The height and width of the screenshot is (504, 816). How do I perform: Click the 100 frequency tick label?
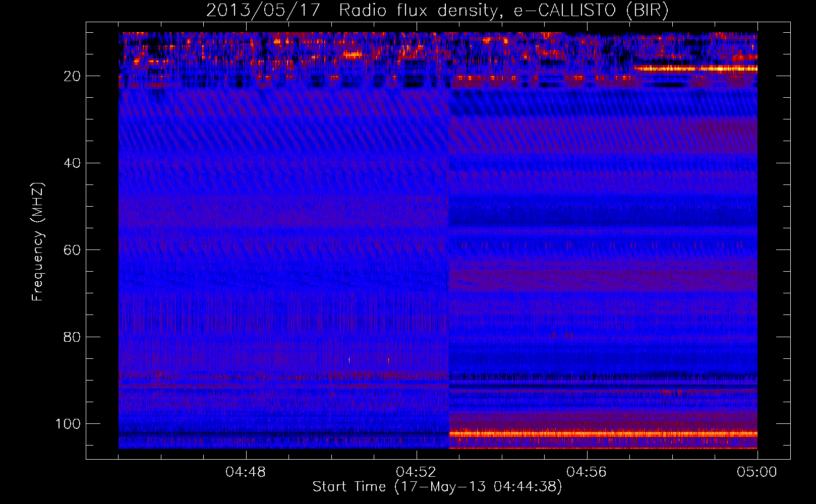pyautogui.click(x=68, y=424)
